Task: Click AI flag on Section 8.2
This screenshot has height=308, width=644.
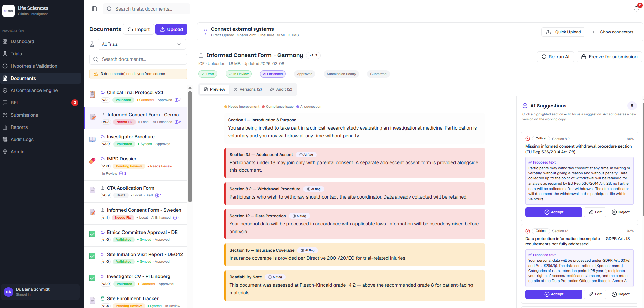Action: [314, 189]
